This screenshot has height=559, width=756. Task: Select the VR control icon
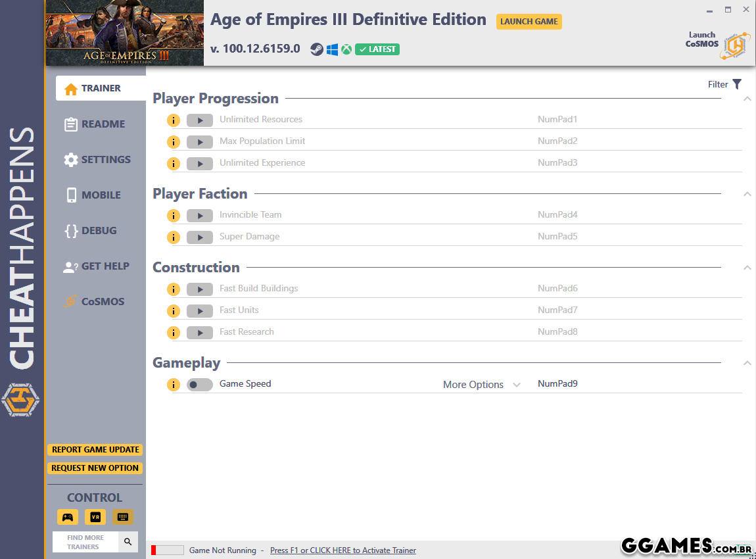[x=95, y=517]
